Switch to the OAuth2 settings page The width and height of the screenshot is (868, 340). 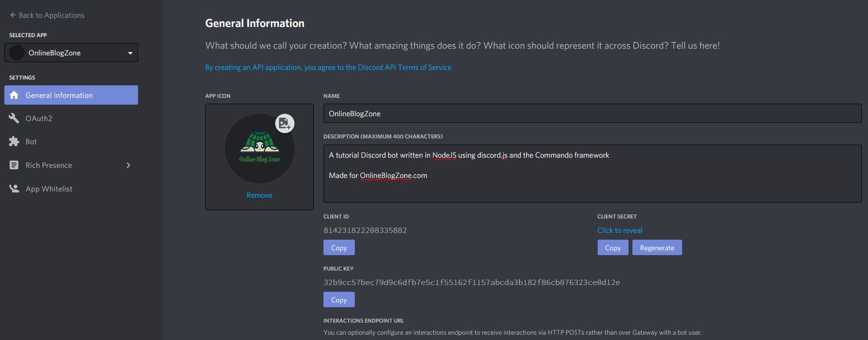39,118
